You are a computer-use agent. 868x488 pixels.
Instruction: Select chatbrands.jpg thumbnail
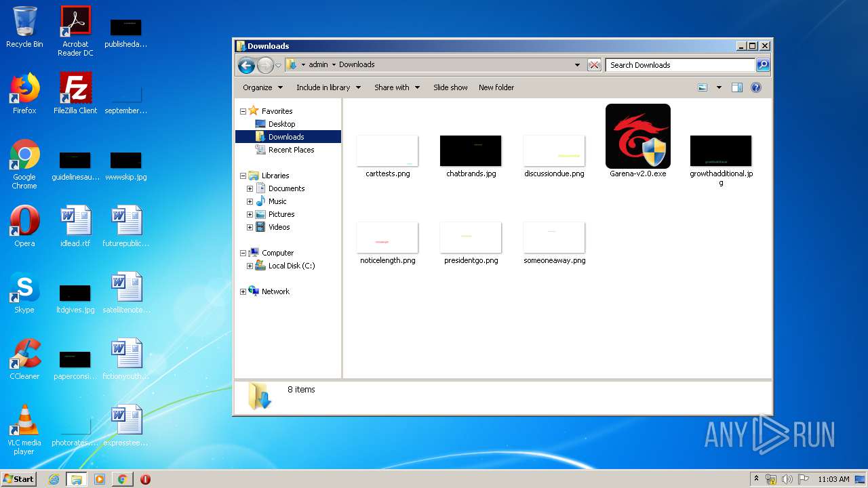click(471, 156)
